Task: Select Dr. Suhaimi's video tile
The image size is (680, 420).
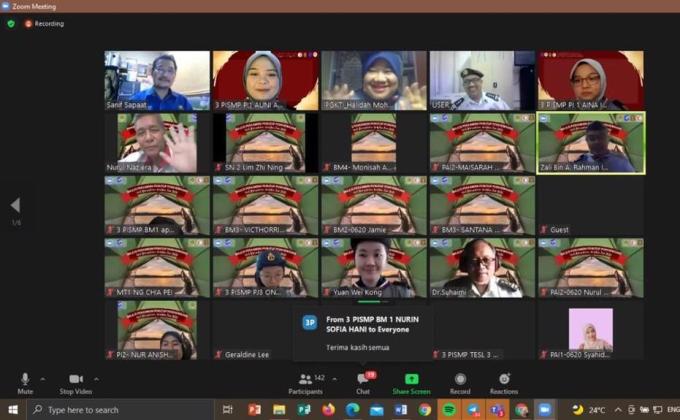Action: (x=482, y=267)
